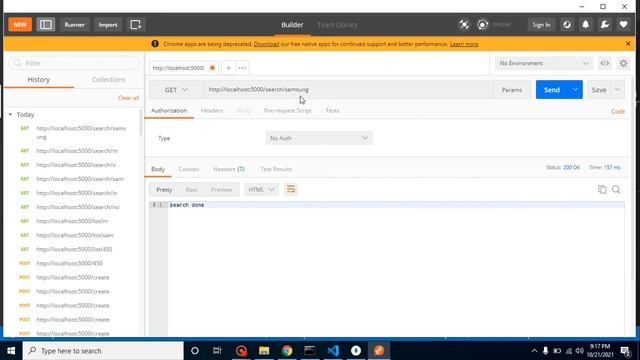Image resolution: width=640 pixels, height=360 pixels.
Task: Open settings wrench icon
Action: 604,24
